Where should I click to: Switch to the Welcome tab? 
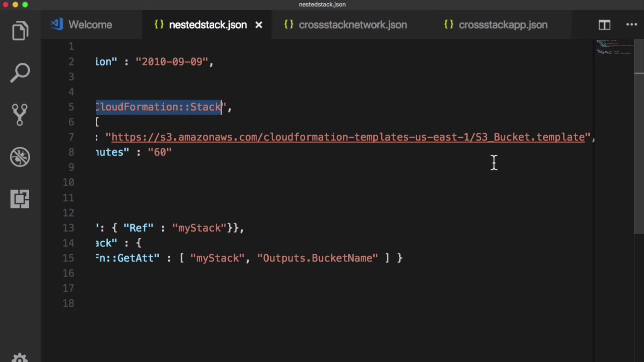[90, 25]
